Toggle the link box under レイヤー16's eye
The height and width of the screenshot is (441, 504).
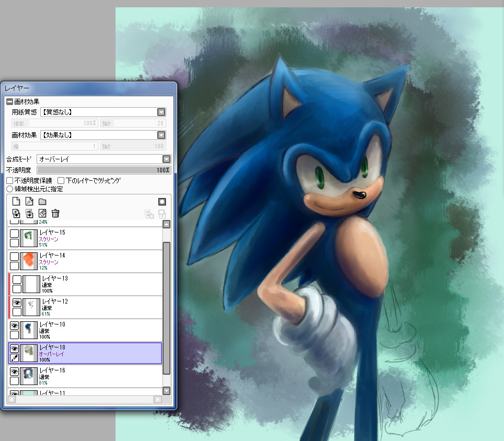click(14, 381)
